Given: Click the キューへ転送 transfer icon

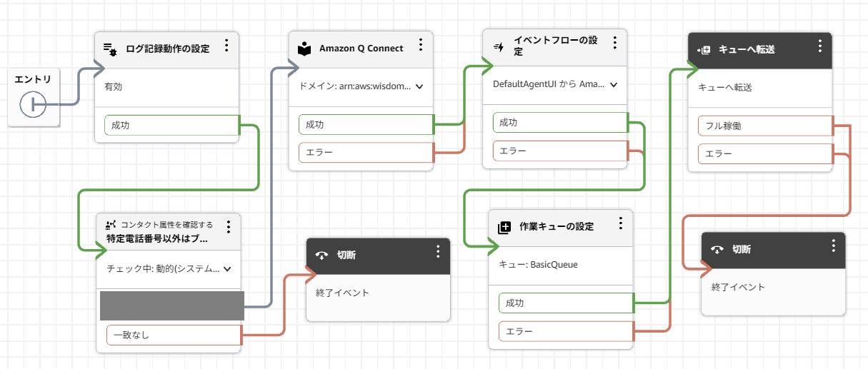Looking at the screenshot, I should pyautogui.click(x=704, y=49).
